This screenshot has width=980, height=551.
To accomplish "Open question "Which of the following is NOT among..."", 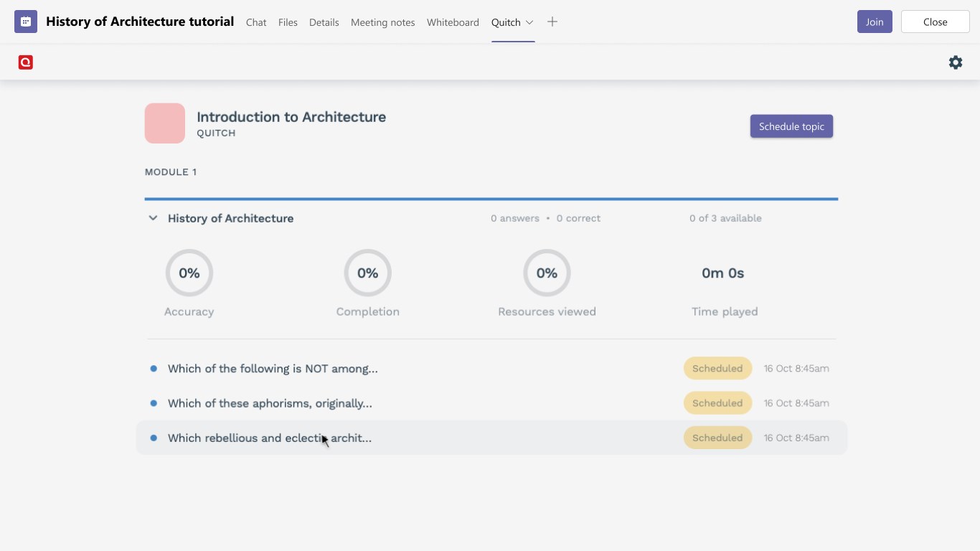I will (273, 369).
